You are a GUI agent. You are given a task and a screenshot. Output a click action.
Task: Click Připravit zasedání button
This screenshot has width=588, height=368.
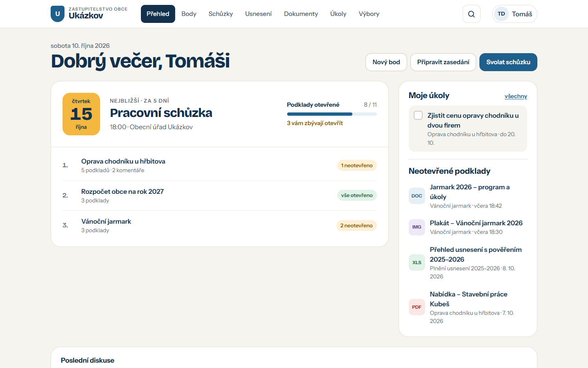(x=443, y=62)
